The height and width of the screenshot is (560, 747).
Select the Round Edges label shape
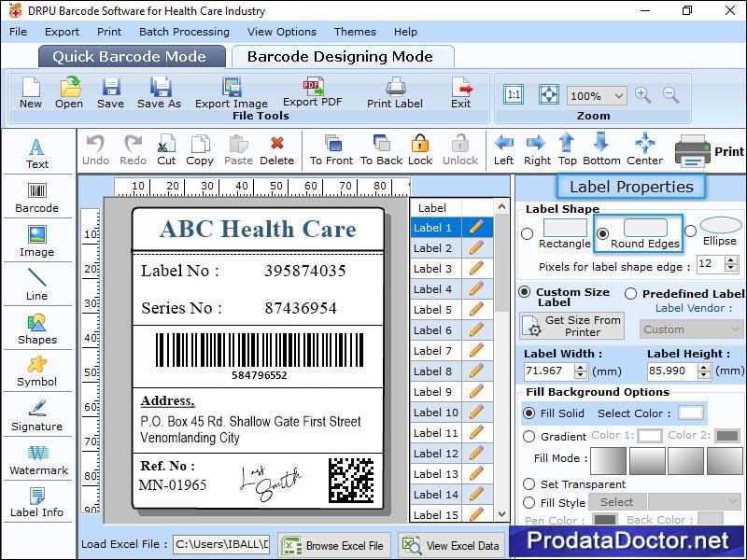pyautogui.click(x=604, y=232)
